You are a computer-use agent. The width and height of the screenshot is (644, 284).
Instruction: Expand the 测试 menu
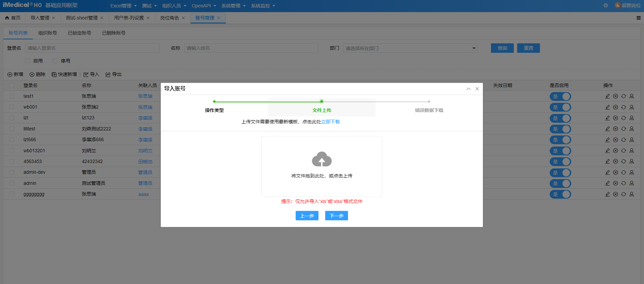click(149, 6)
